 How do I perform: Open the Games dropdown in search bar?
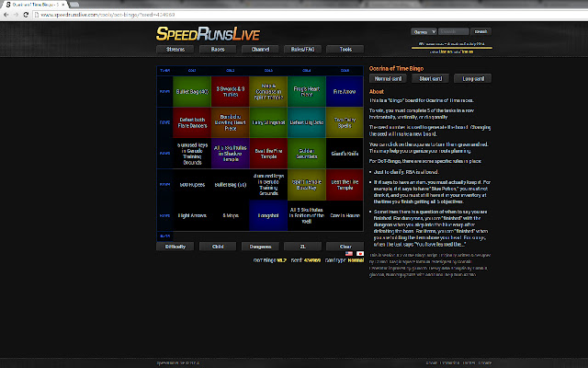point(424,31)
